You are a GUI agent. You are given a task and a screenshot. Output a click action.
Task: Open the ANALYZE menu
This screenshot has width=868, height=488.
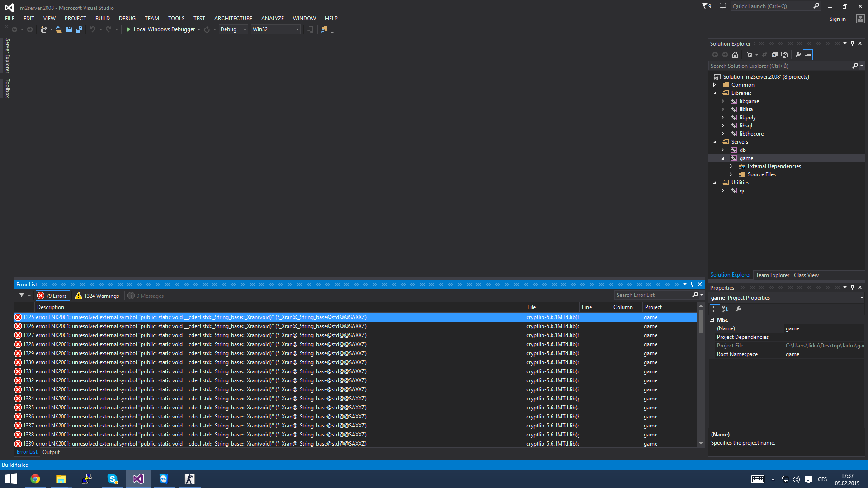(x=273, y=19)
